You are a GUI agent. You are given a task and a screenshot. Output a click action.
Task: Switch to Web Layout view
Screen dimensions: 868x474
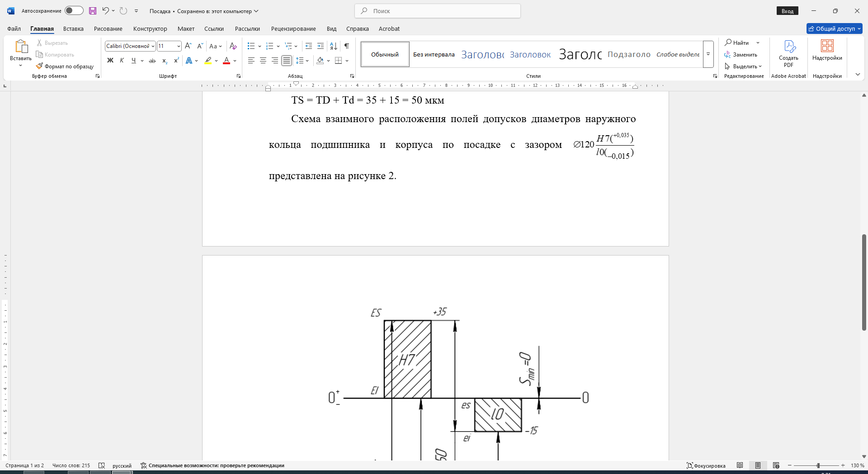(x=776, y=465)
